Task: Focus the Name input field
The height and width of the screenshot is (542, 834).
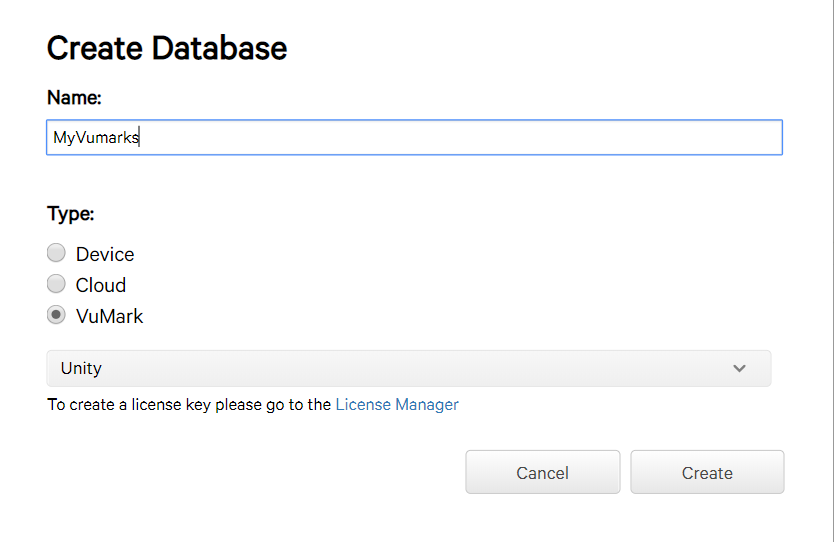Action: point(414,137)
